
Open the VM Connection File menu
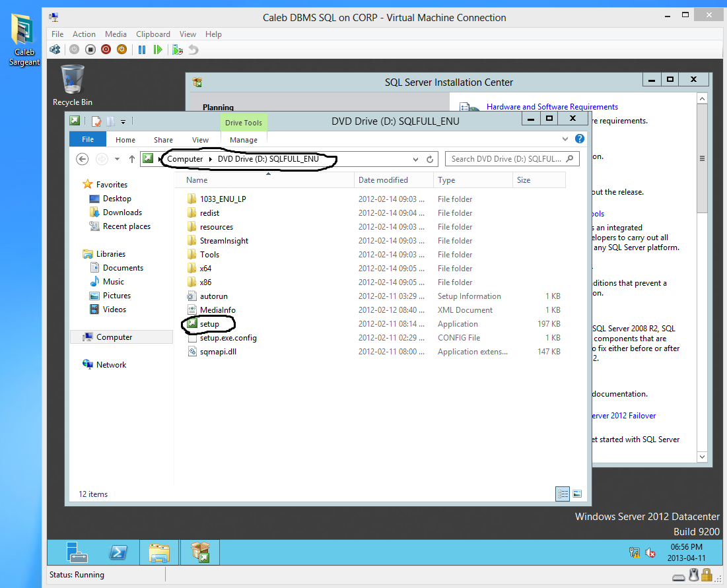click(x=57, y=34)
